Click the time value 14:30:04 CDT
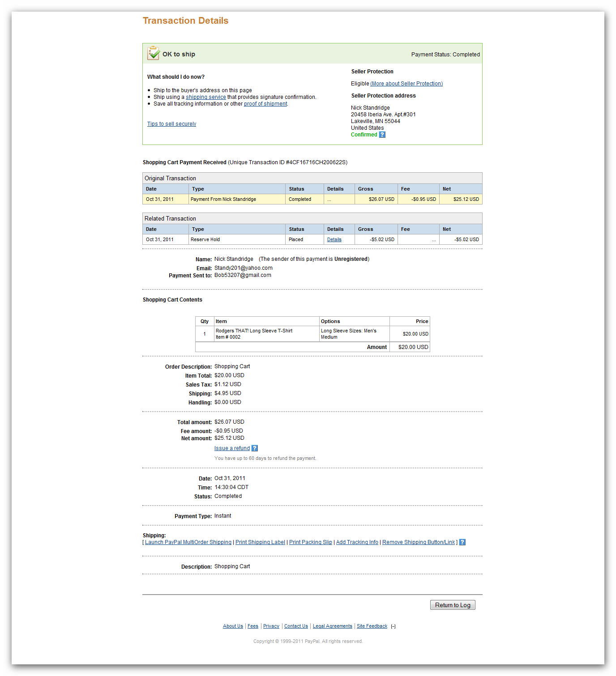The height and width of the screenshot is (676, 616). tap(231, 487)
